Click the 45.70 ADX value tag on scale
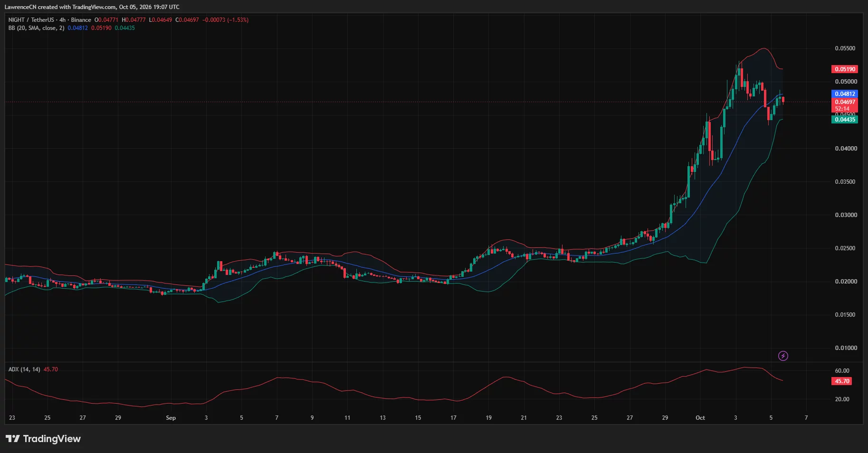Viewport: 868px width, 453px height. (x=841, y=381)
